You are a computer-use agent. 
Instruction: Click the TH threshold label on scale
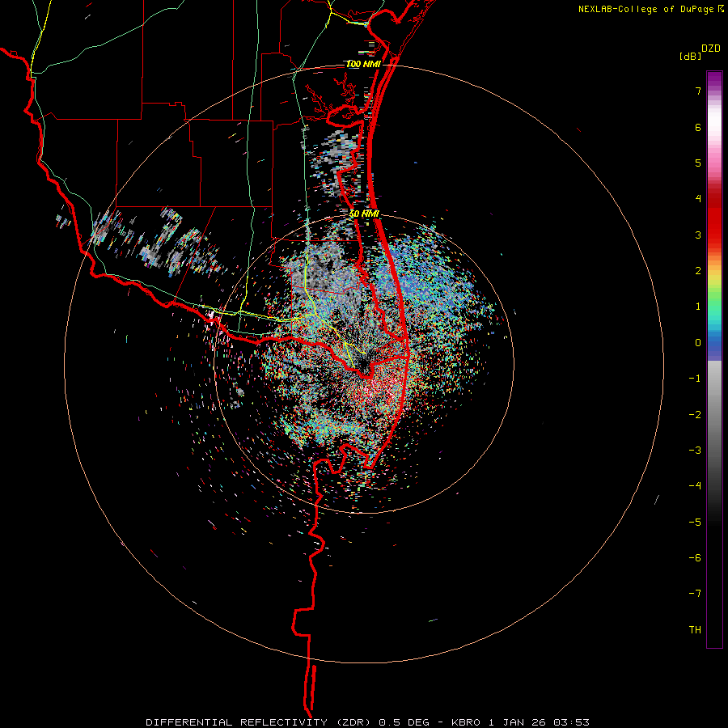(x=695, y=630)
